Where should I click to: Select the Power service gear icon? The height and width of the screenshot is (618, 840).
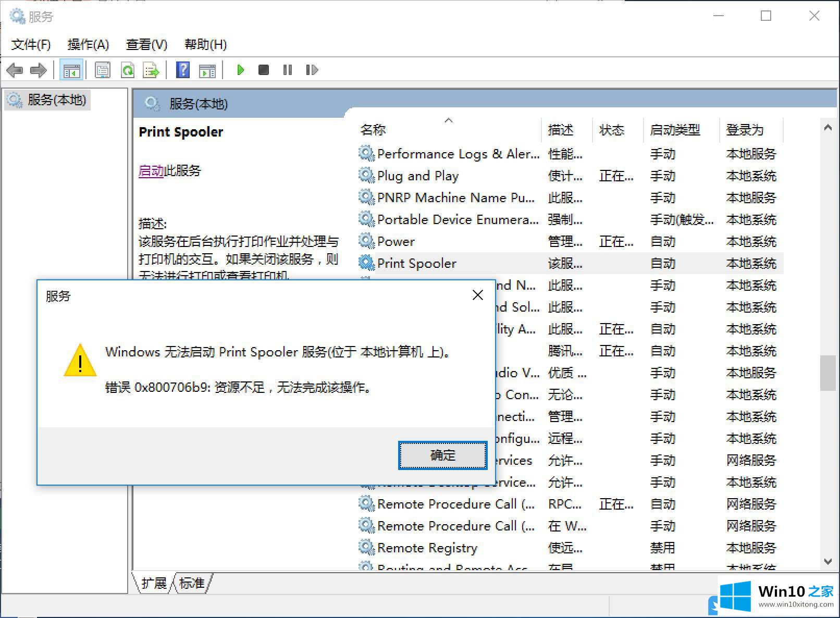(366, 241)
